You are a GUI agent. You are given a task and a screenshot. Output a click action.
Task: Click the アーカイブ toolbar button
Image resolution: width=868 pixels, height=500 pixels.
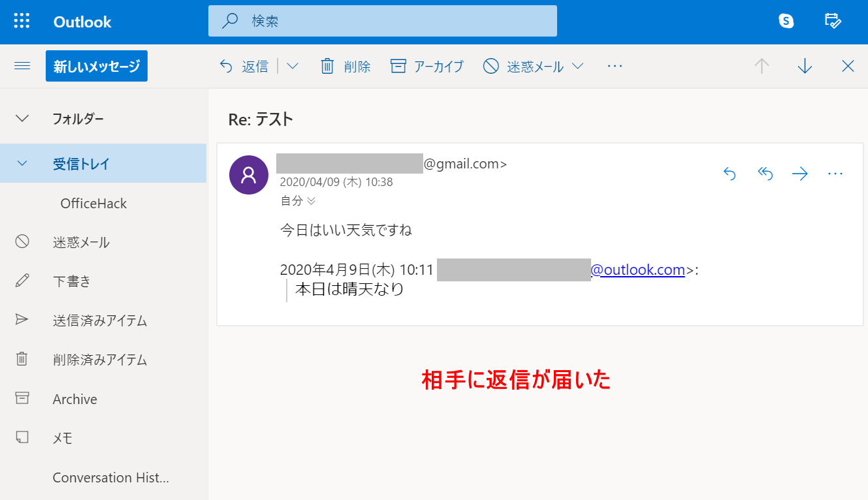(x=427, y=66)
